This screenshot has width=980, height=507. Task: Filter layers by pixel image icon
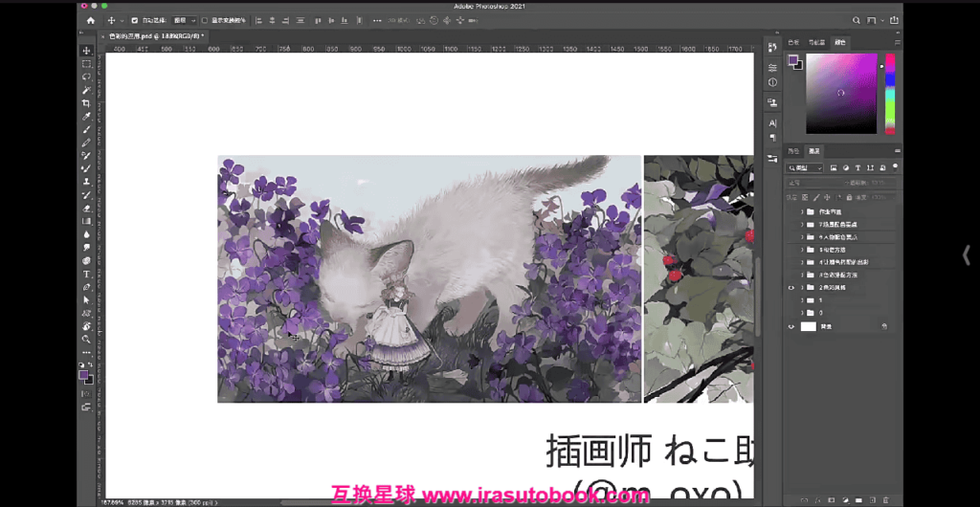point(834,168)
